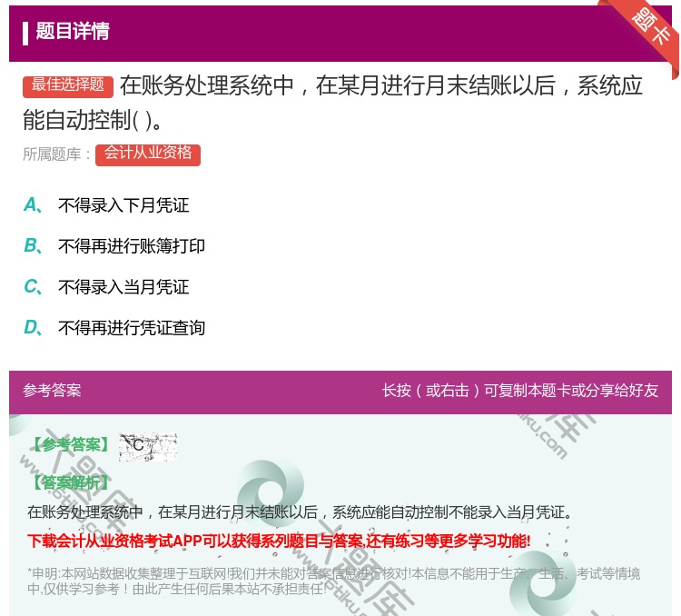Image resolution: width=681 pixels, height=616 pixels.
Task: Open the red 下载会计从业资格考试APP link
Action: pyautogui.click(x=279, y=541)
